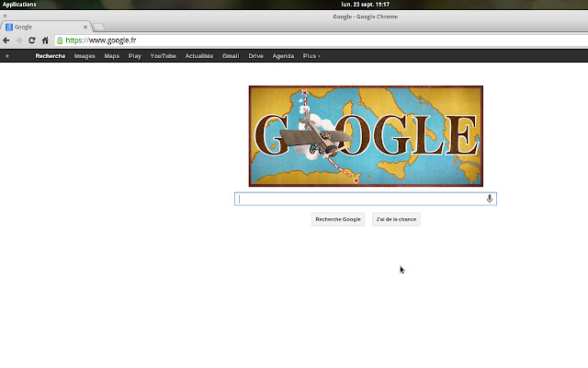Screen dimensions: 588x368
Task: Reload the page with the refresh icon
Action: [32, 40]
